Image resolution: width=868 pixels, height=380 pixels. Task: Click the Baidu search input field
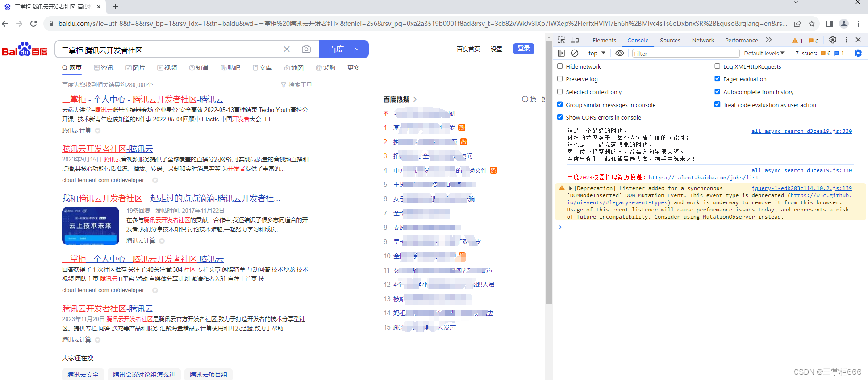170,50
